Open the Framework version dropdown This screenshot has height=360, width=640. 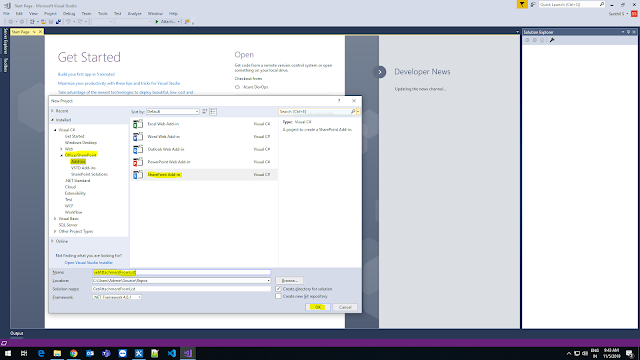point(117,297)
